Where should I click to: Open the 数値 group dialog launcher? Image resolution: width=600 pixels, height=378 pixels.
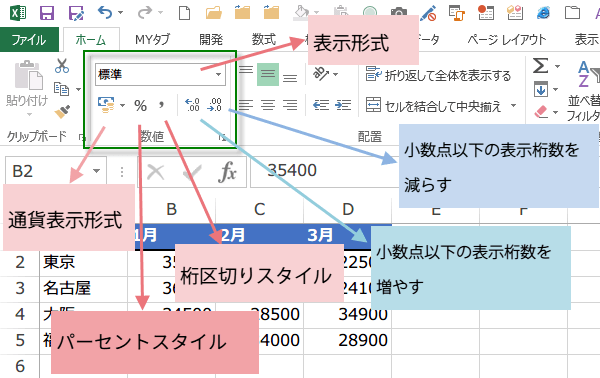222,137
